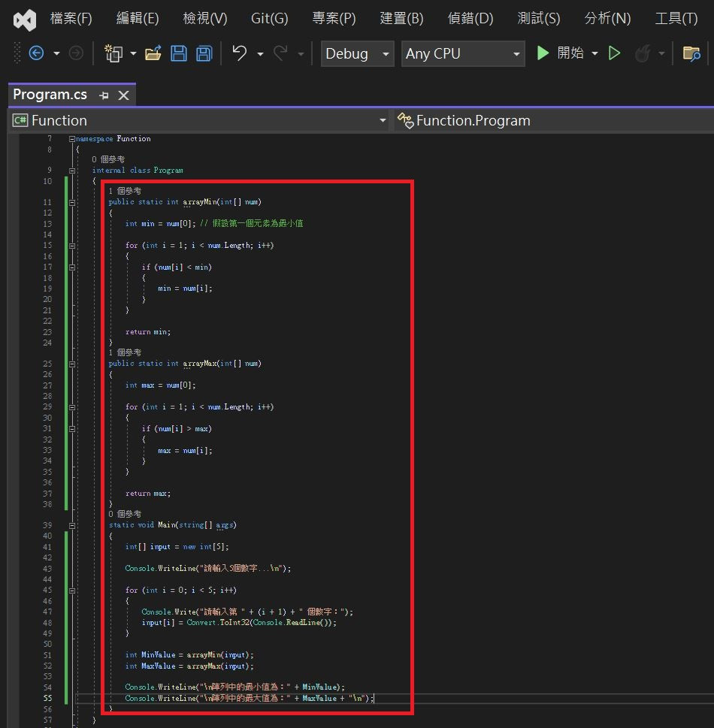This screenshot has width=714, height=728.
Task: Open the Function project scope dropdown
Action: 200,121
